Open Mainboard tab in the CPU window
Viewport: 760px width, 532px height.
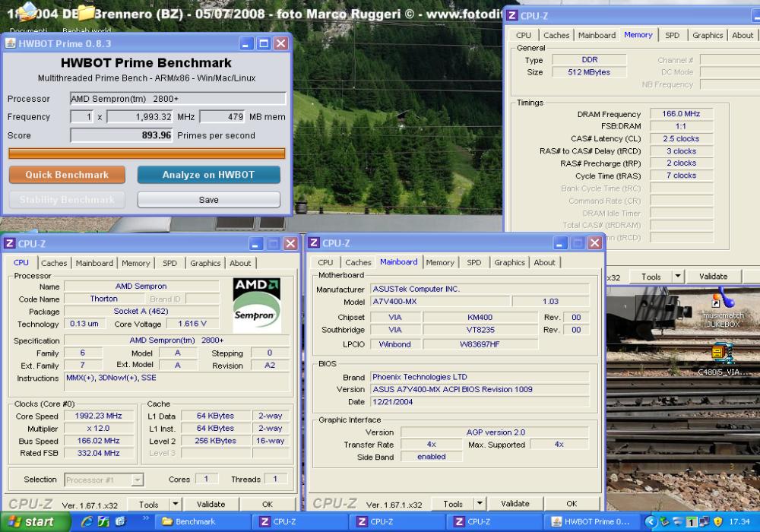click(94, 263)
